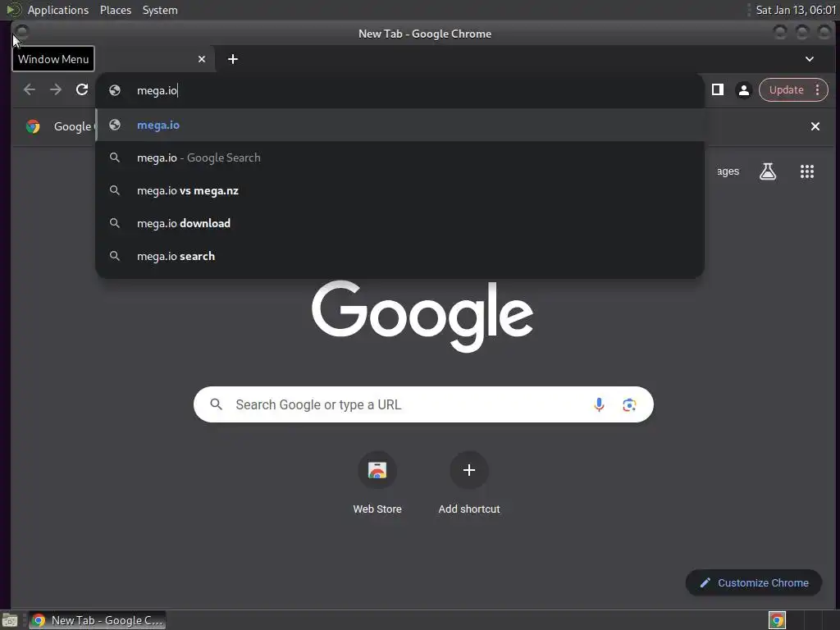Select 'mega.io vs mega.nz' suggestion
The image size is (840, 630).
tap(399, 190)
